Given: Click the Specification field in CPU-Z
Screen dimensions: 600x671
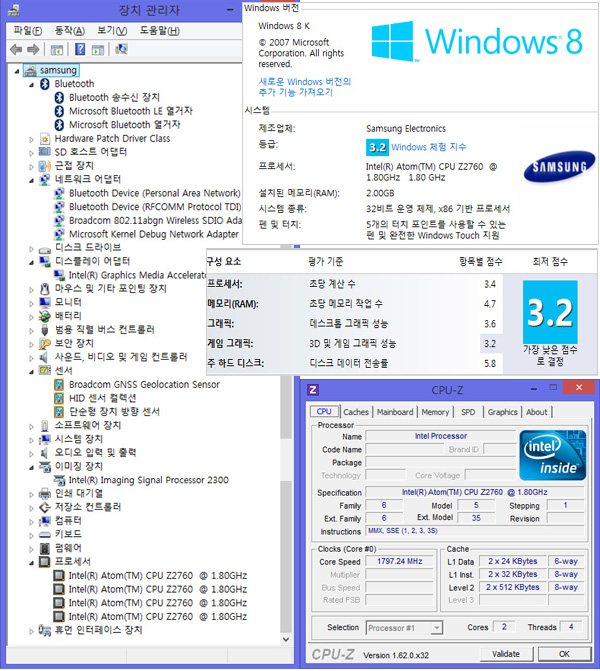Looking at the screenshot, I should (x=475, y=493).
